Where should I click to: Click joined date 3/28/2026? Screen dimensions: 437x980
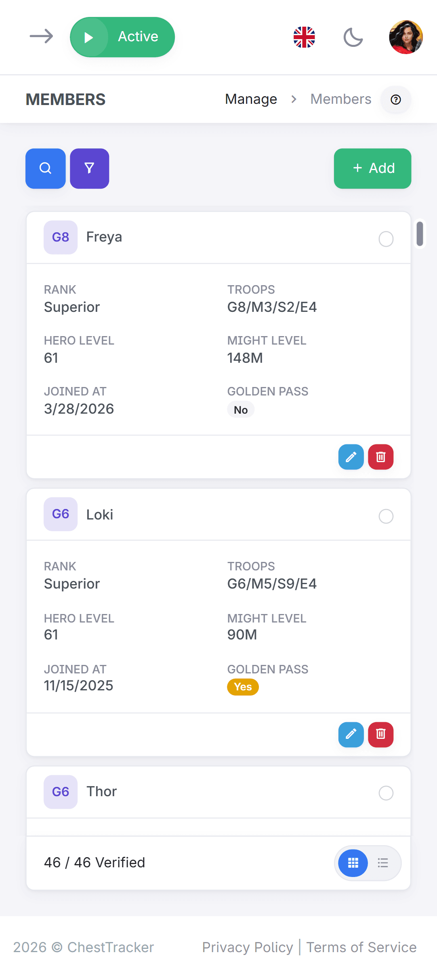pyautogui.click(x=79, y=409)
